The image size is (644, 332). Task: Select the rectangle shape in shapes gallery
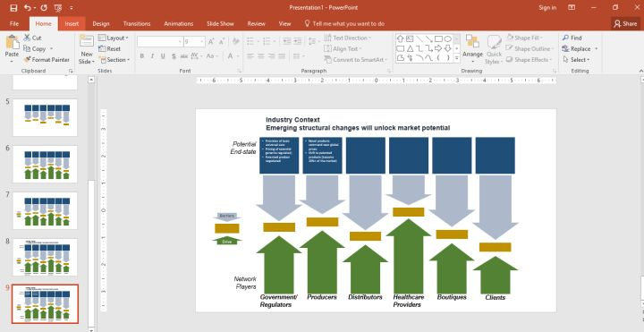pos(438,39)
